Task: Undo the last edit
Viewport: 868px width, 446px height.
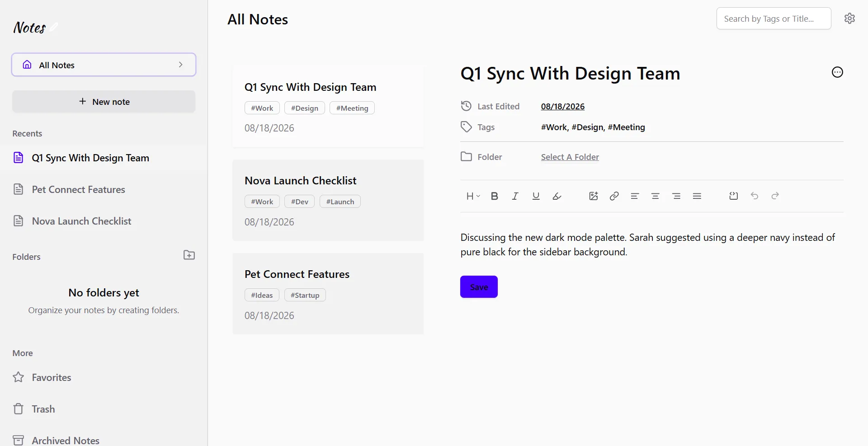Action: click(755, 196)
